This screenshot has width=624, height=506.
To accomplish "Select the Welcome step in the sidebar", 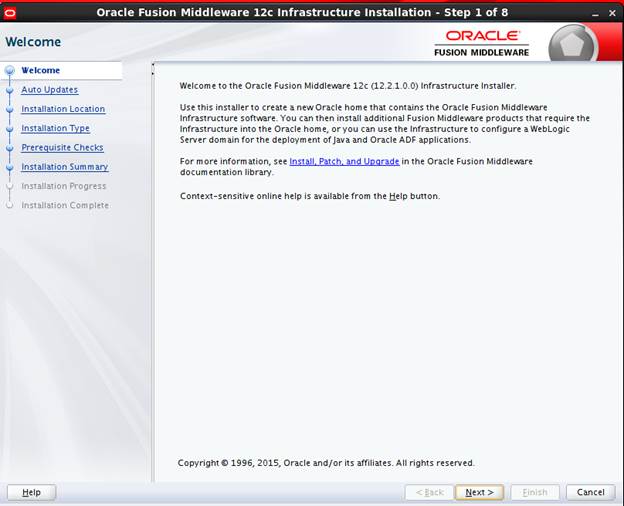I will tap(41, 71).
